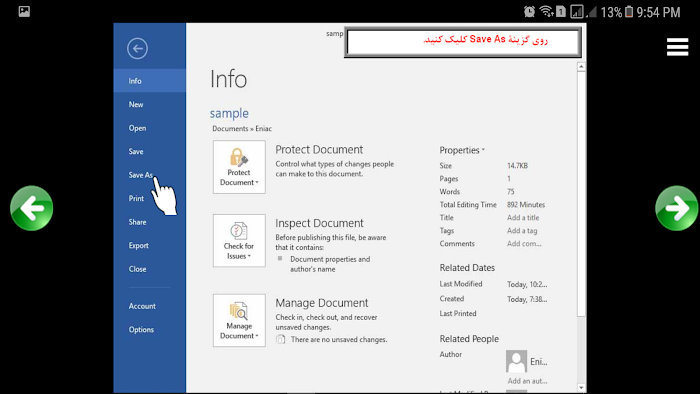
Task: Select Open in the backstage menu
Action: click(x=150, y=128)
